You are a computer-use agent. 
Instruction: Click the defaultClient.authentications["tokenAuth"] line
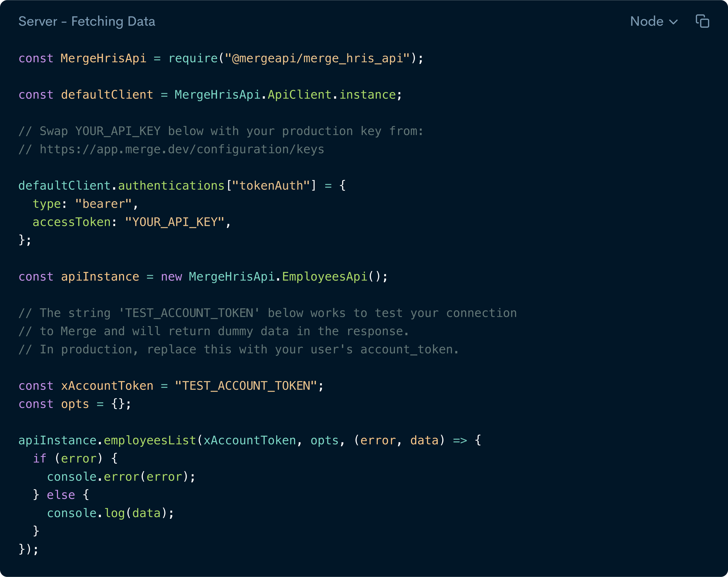coord(182,186)
